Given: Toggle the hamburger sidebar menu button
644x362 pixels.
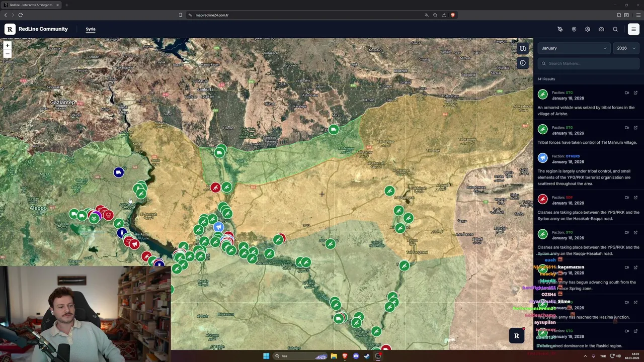Looking at the screenshot, I should click(x=633, y=29).
